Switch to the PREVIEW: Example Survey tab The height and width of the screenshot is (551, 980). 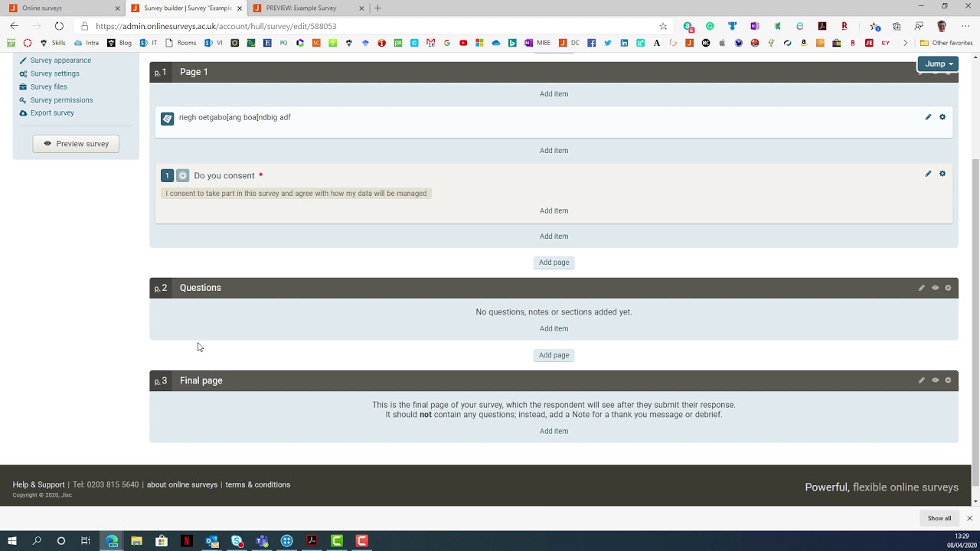pos(308,8)
